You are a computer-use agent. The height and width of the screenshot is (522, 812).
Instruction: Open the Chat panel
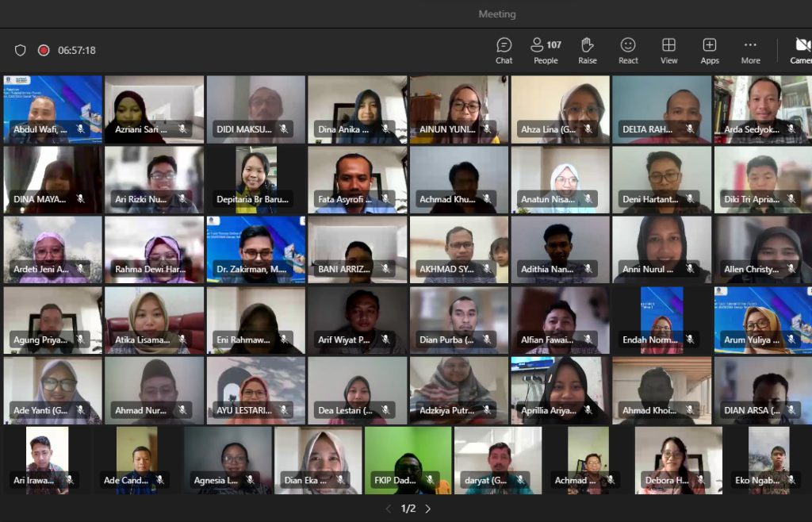pos(504,50)
